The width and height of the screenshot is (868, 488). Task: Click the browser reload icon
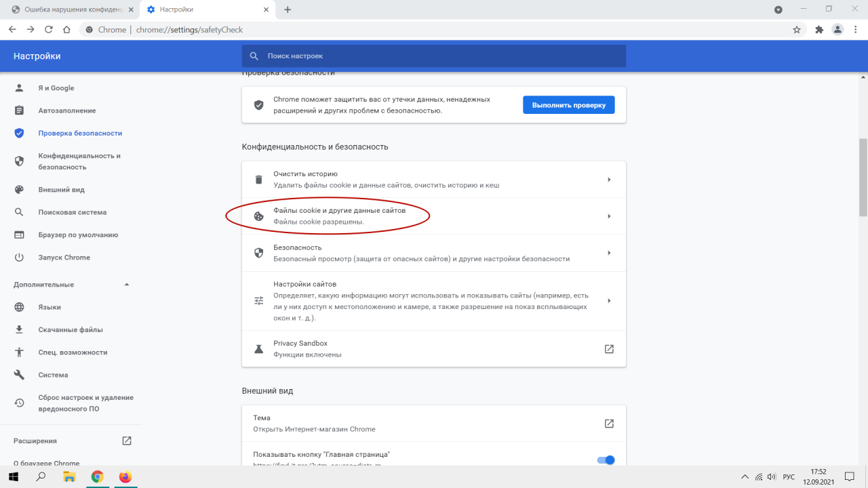pyautogui.click(x=49, y=30)
